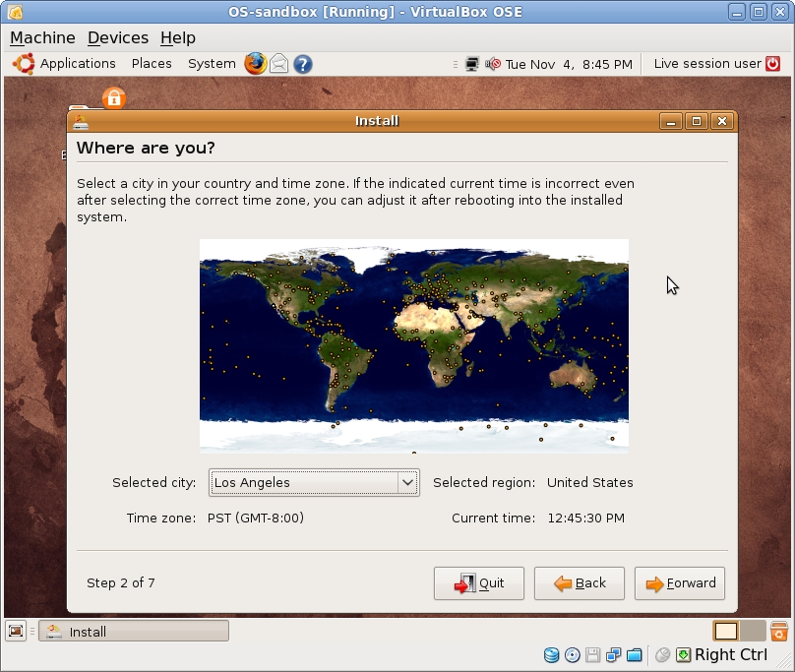Click the VirtualBox mouse integration status icon
The width and height of the screenshot is (795, 672).
pos(663,655)
